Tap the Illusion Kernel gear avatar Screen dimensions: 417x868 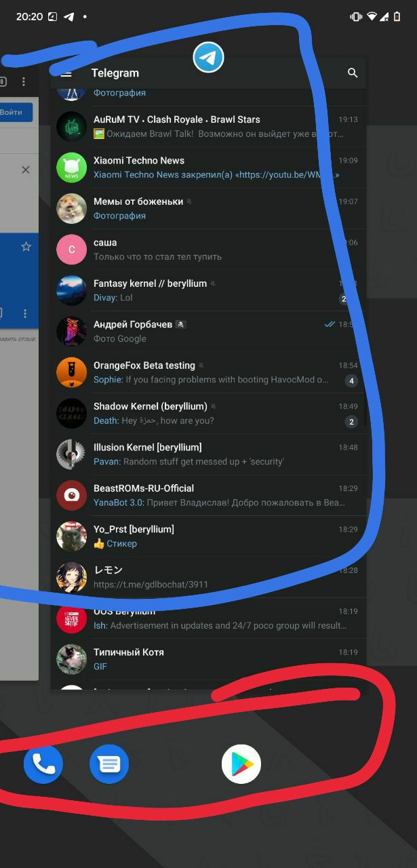[71, 454]
